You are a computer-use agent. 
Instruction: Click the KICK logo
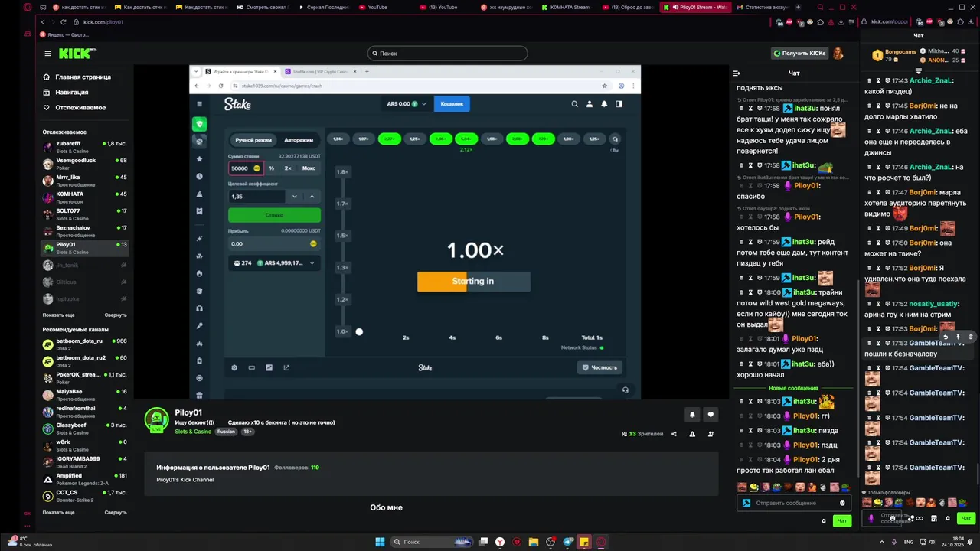pyautogui.click(x=77, y=54)
